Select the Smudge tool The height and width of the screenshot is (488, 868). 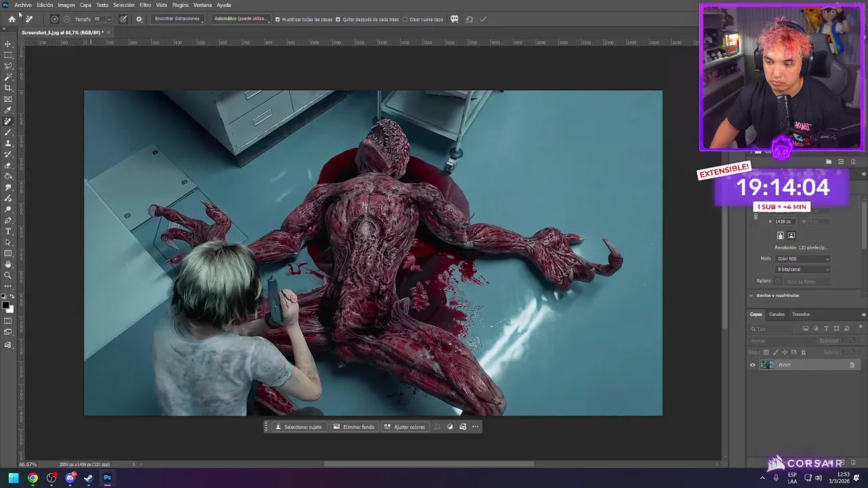click(x=8, y=187)
